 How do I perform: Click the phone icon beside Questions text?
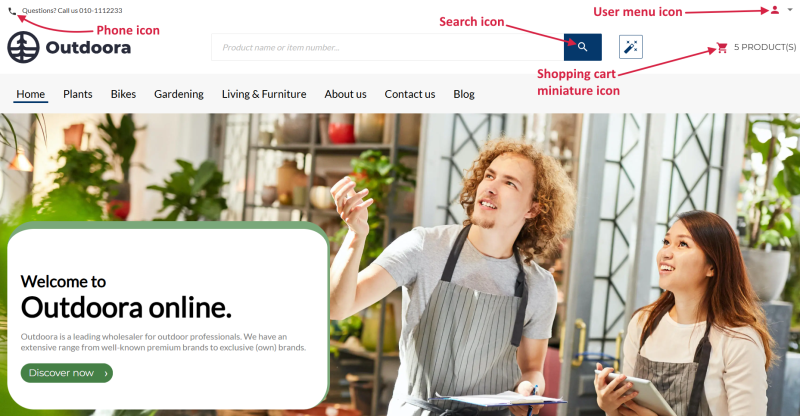[x=12, y=11]
